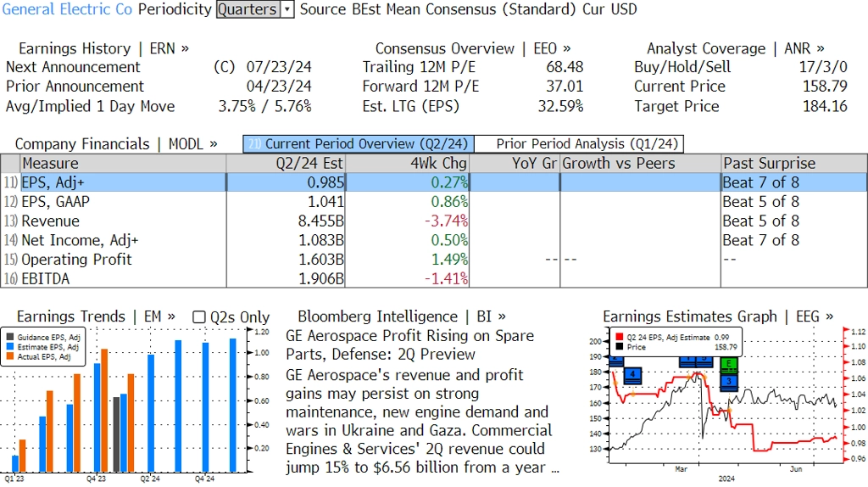Click Current Price value 158.79
The width and height of the screenshot is (868, 487).
[825, 87]
